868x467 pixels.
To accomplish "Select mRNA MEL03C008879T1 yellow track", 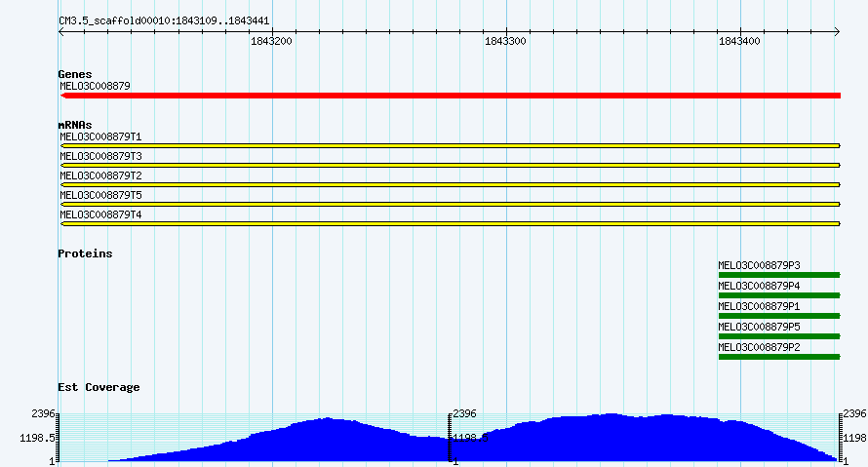I will pos(450,145).
